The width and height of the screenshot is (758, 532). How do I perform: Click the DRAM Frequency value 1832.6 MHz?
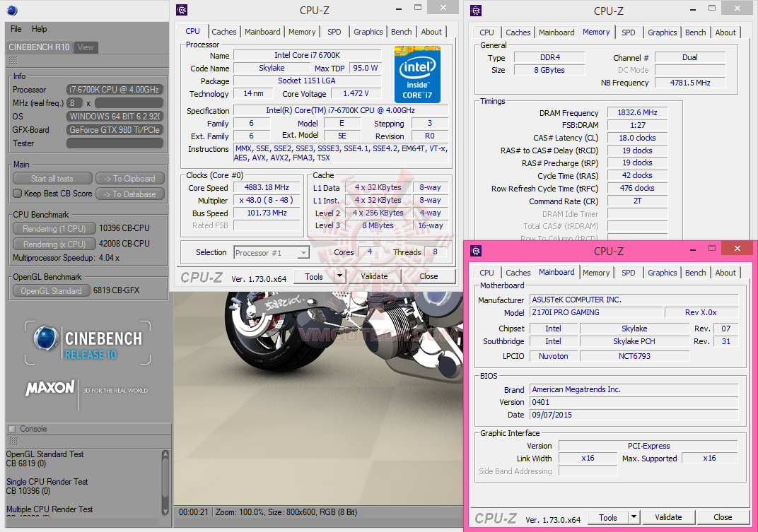click(637, 112)
